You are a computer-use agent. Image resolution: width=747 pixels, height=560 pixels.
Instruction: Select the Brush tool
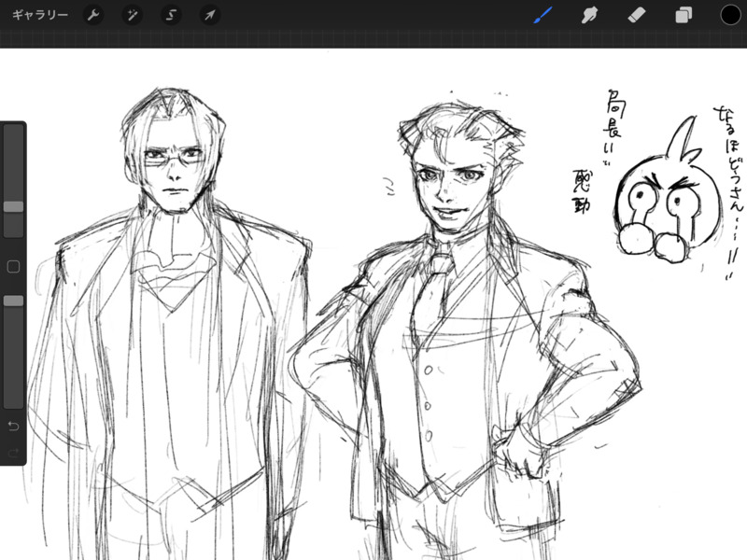543,15
